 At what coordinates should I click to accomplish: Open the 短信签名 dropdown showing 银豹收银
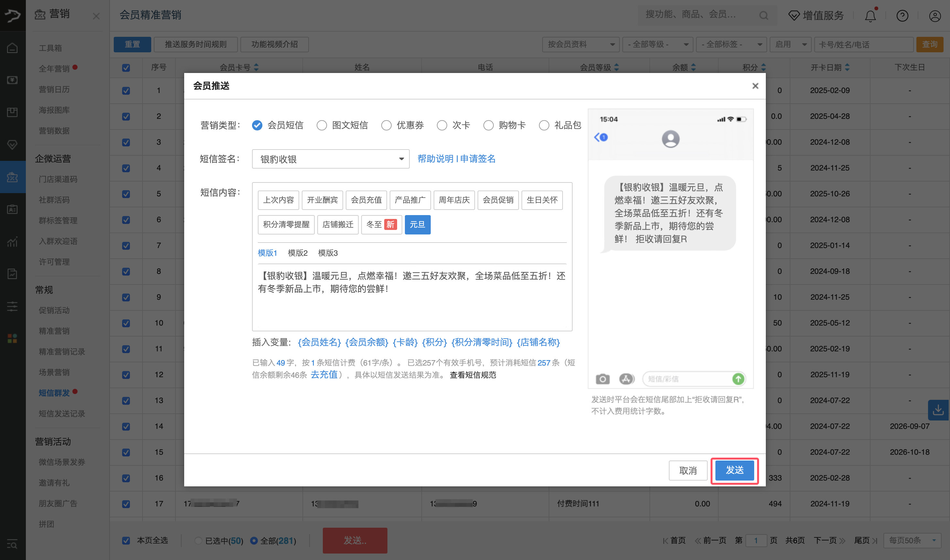tap(330, 159)
